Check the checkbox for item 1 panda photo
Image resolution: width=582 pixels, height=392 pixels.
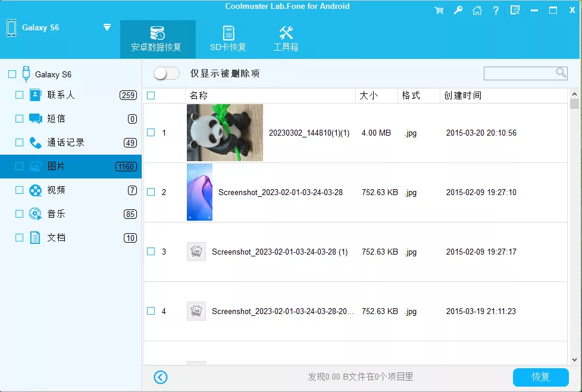pyautogui.click(x=151, y=133)
